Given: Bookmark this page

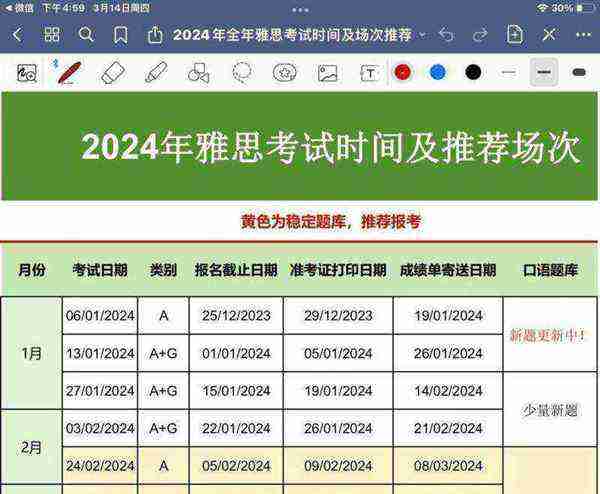Looking at the screenshot, I should 121,35.
